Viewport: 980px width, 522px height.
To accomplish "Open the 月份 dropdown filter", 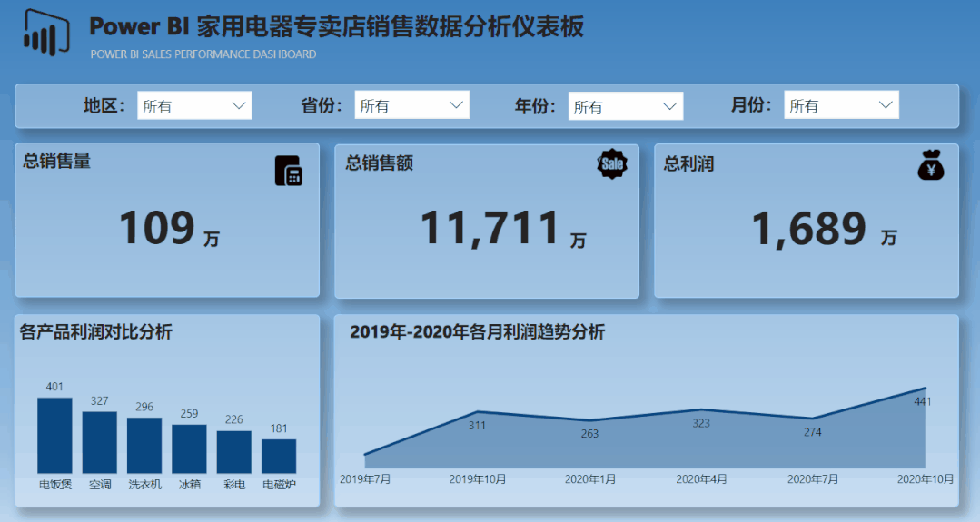I will [x=841, y=105].
